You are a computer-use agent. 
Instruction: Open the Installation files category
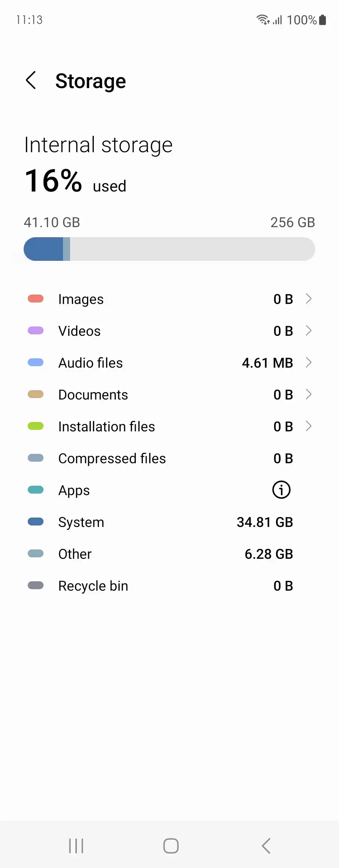click(106, 427)
